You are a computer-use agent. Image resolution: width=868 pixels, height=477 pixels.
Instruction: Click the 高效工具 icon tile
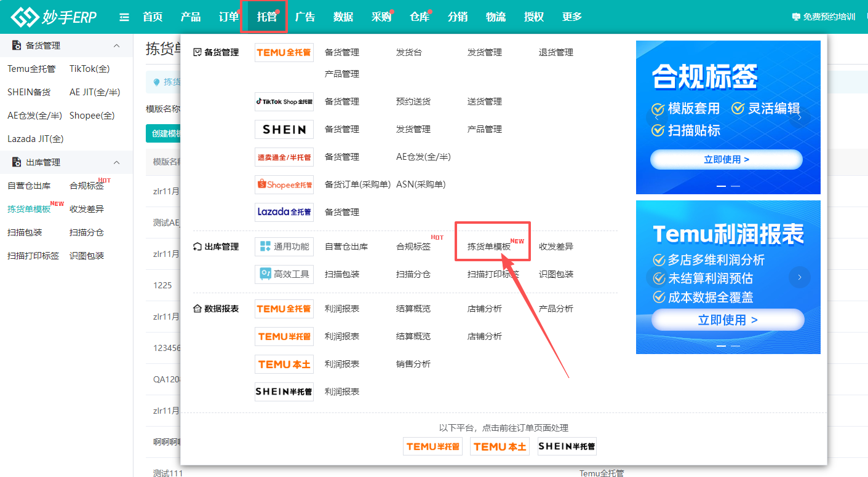[284, 274]
